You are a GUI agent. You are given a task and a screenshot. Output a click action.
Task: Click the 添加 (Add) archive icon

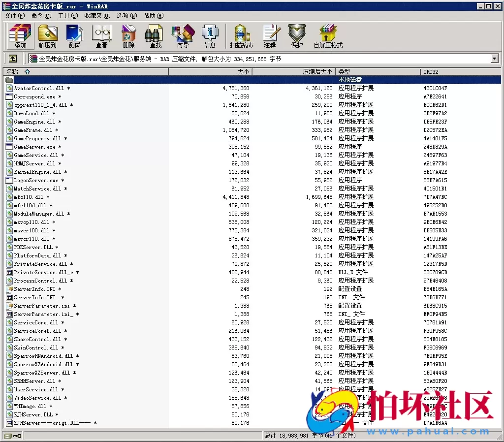coord(19,35)
